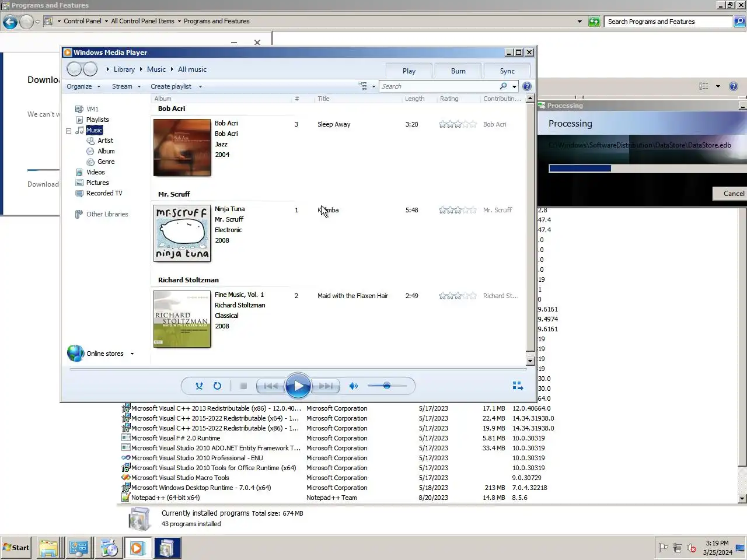747x560 pixels.
Task: Sort by the Length column header
Action: click(414, 99)
